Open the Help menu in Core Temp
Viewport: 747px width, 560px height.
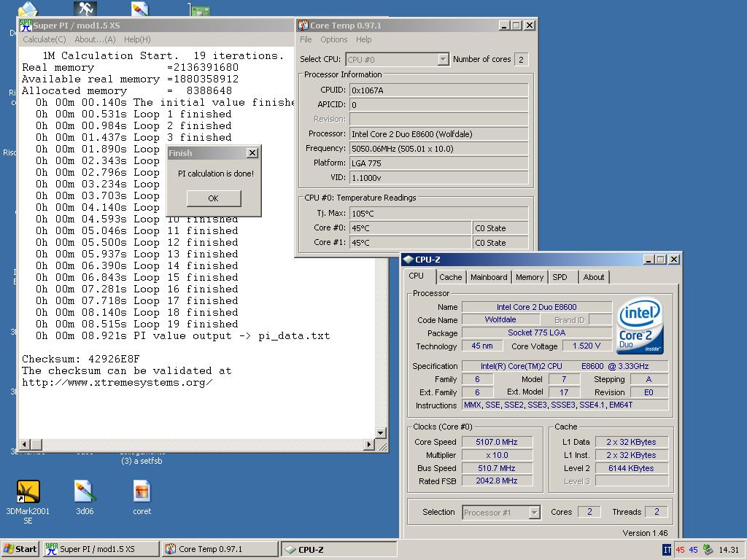[363, 39]
